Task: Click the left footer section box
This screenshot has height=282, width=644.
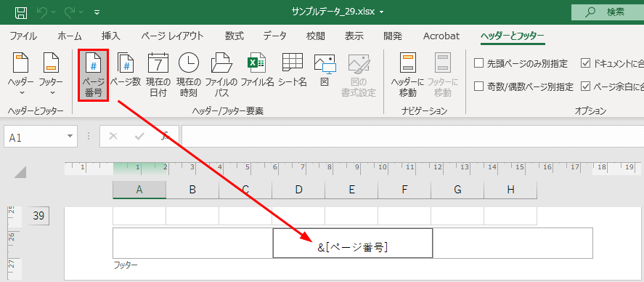Action: [192, 243]
